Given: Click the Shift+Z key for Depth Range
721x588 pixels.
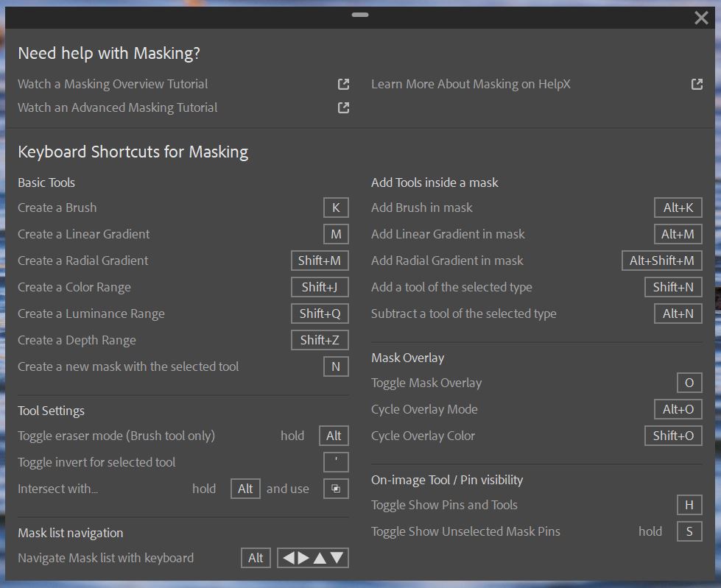Looking at the screenshot, I should click(320, 340).
